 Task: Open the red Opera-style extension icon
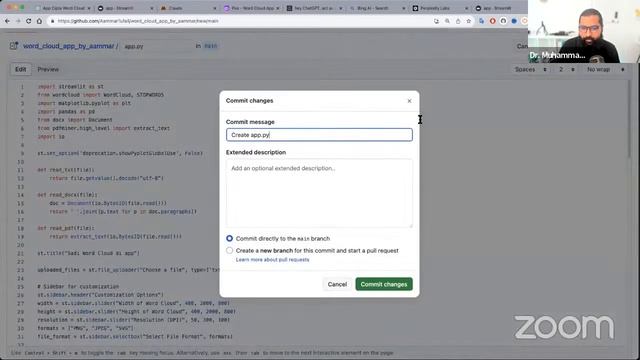click(493, 21)
